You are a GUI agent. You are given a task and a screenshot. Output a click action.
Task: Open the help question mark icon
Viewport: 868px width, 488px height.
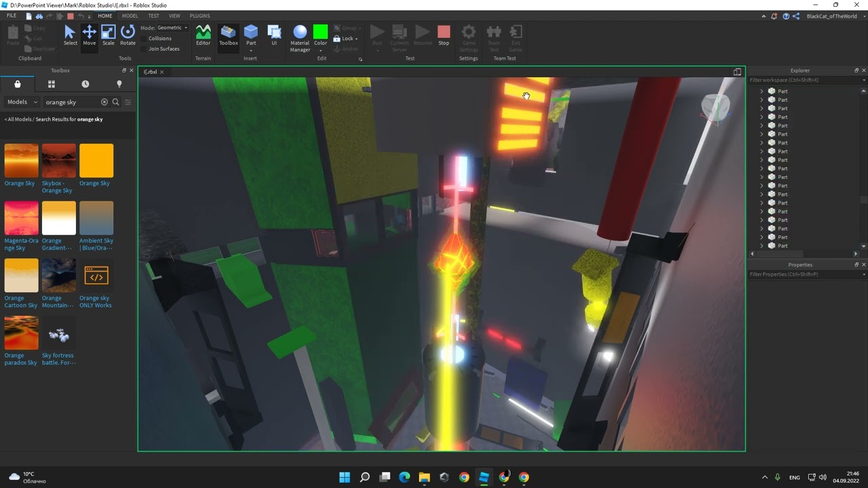[785, 16]
